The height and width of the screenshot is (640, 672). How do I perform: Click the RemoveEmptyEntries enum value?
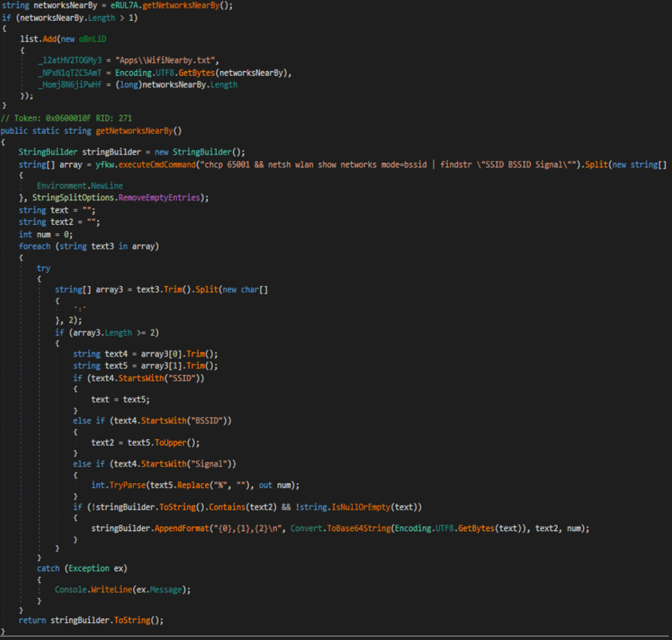163,198
